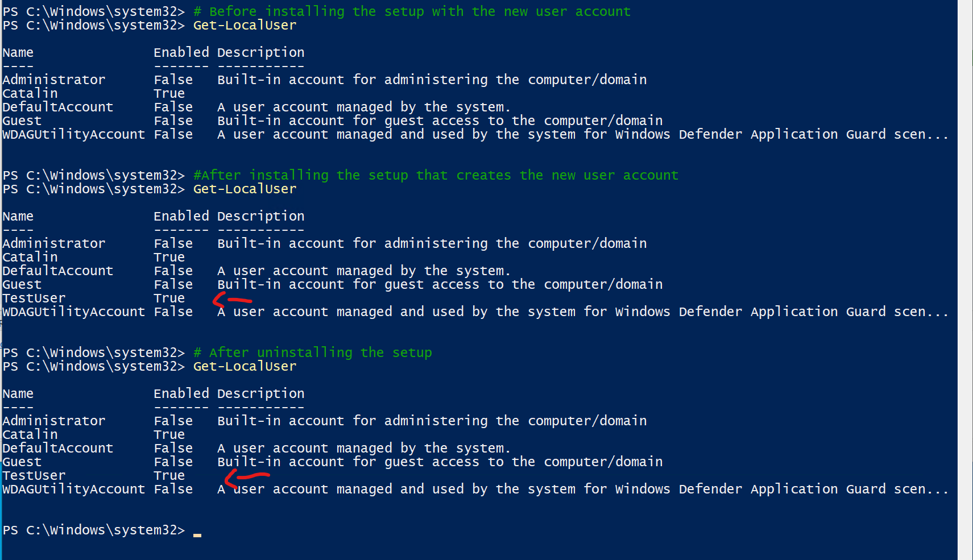Click the Name header in the first table
973x560 pixels.
[18, 53]
